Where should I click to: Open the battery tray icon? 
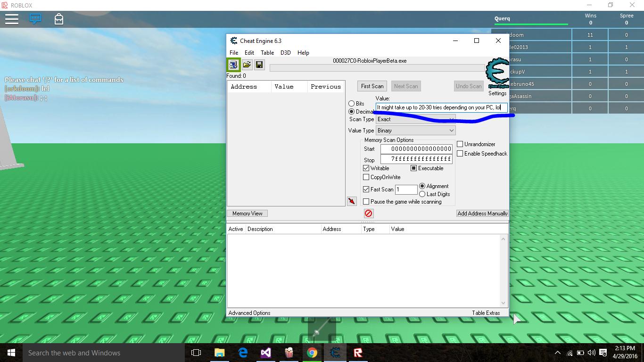(580, 353)
